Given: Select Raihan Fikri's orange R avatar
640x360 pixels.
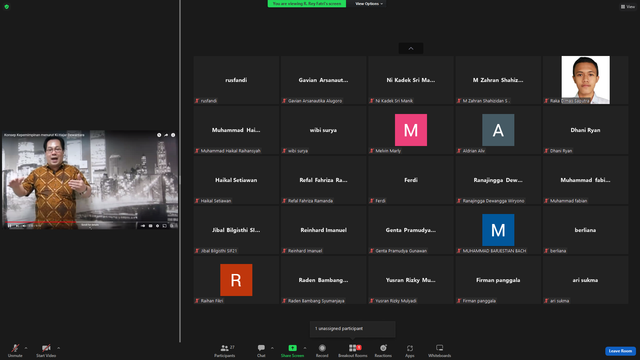Looking at the screenshot, I should tap(236, 280).
